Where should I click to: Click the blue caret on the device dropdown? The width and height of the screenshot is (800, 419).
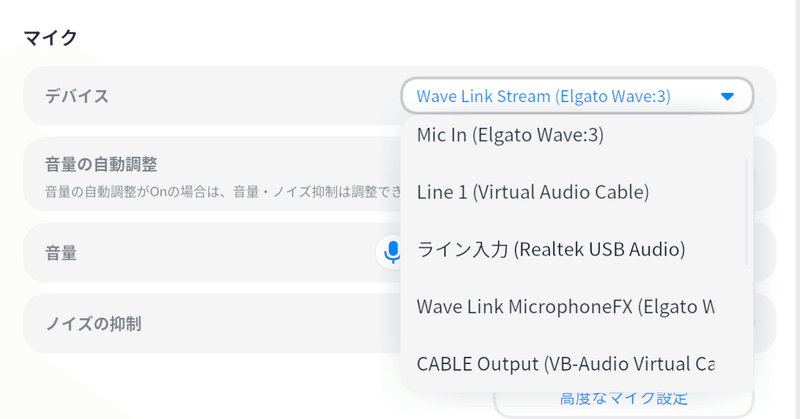click(727, 97)
